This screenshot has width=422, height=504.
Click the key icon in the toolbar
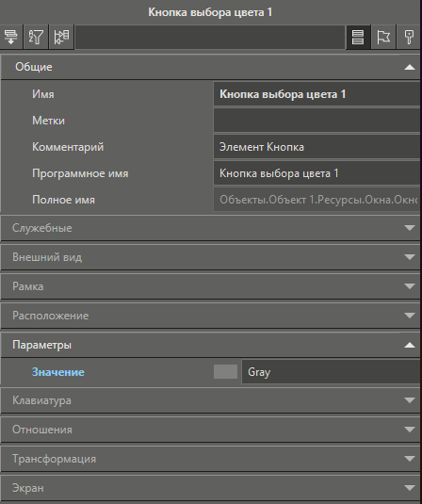(x=409, y=37)
